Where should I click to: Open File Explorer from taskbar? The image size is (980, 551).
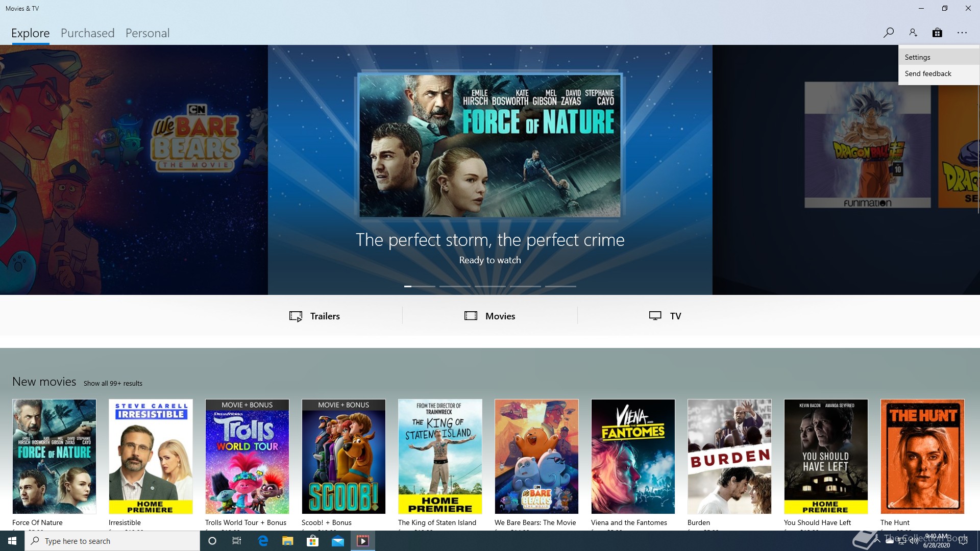pyautogui.click(x=288, y=541)
